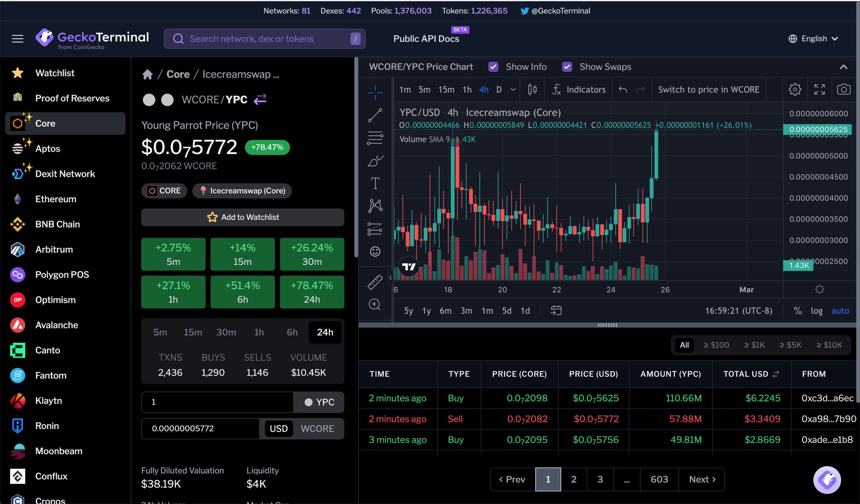Screen dimensions: 860x504
Task: Collapse the chart drawing toolbar
Action: (391, 277)
